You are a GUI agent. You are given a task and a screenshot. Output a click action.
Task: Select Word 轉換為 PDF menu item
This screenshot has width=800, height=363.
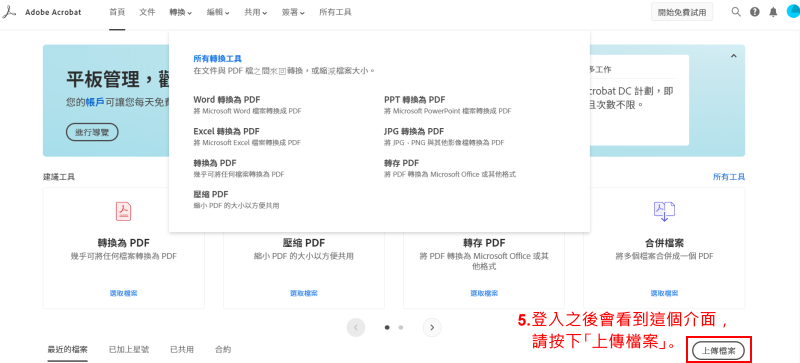227,100
